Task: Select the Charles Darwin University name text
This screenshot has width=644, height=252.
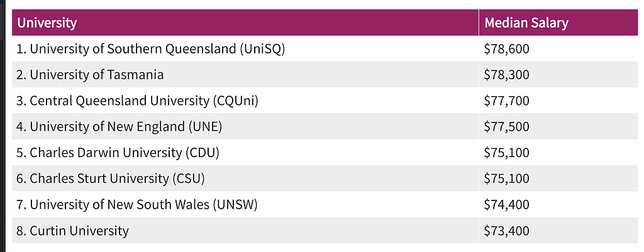Action: pyautogui.click(x=118, y=152)
